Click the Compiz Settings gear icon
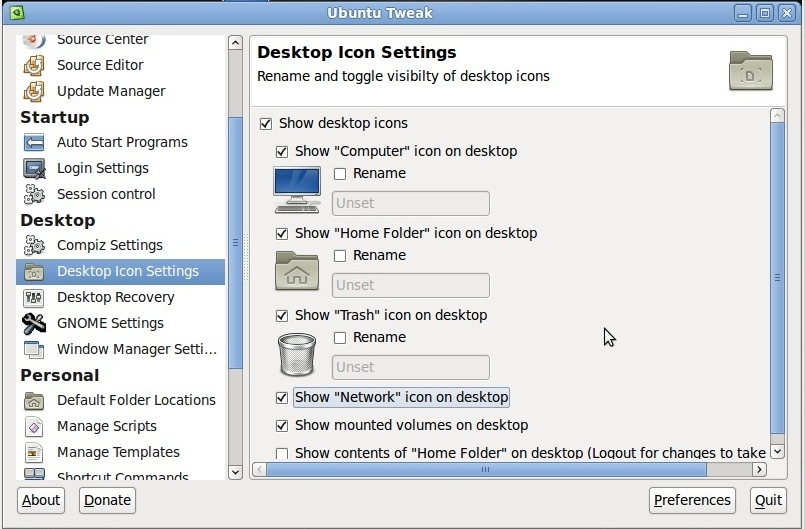 [x=34, y=245]
